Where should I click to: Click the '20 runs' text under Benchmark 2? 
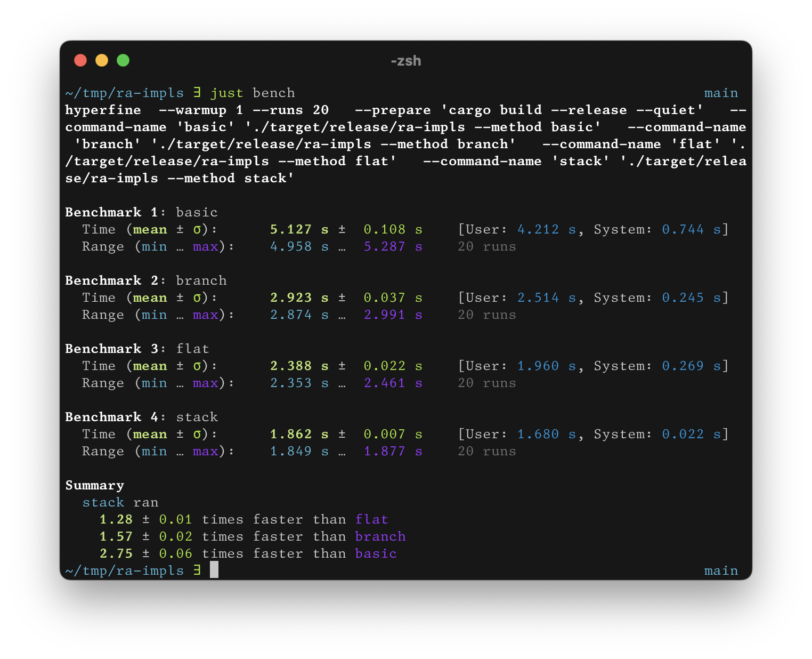(x=486, y=315)
